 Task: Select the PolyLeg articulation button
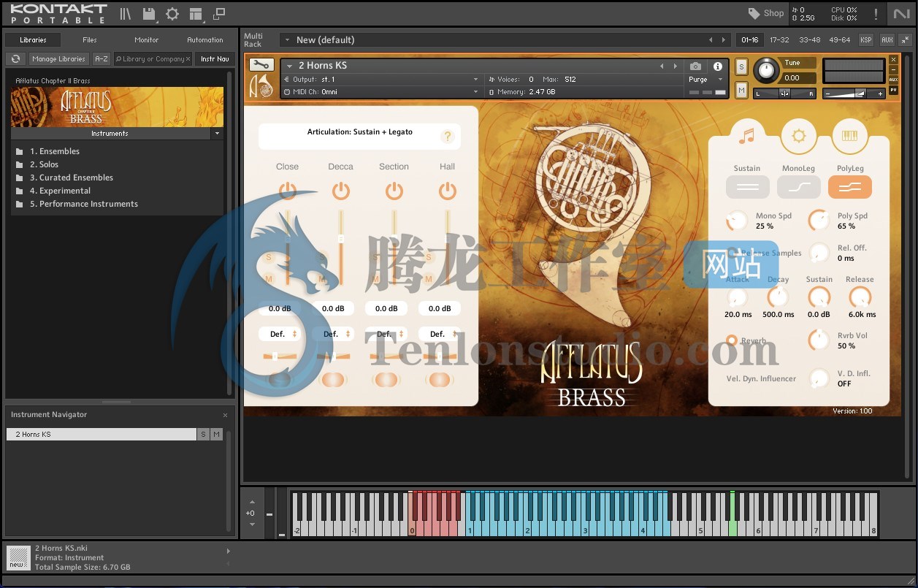click(x=849, y=187)
